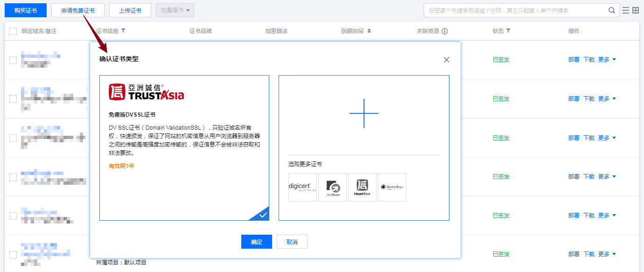
Task: Click the 加密算法 column header
Action: pyautogui.click(x=276, y=31)
